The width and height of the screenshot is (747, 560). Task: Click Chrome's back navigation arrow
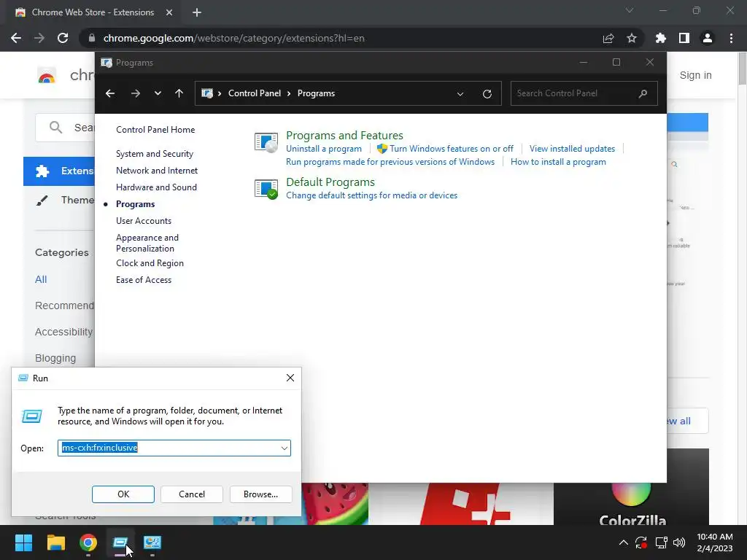click(16, 38)
